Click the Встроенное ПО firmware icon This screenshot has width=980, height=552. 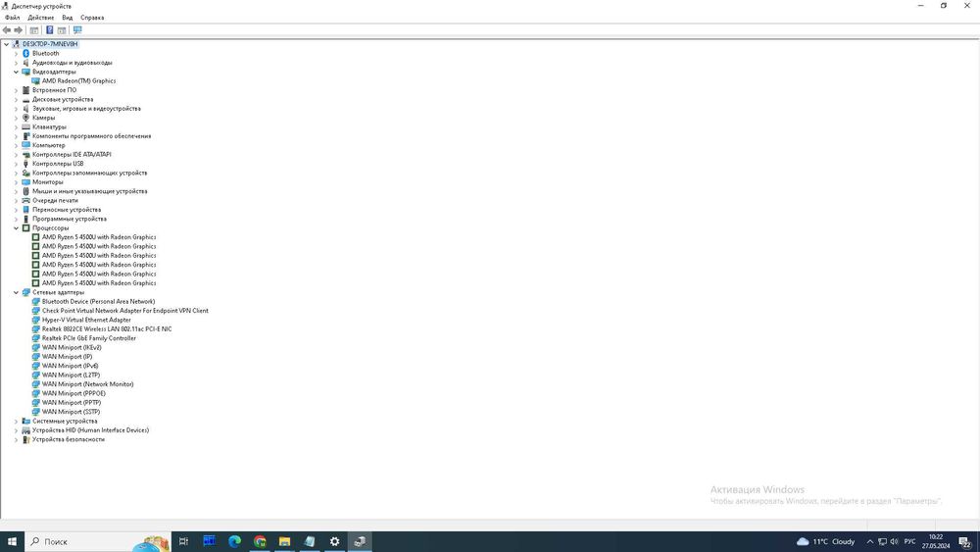[x=25, y=90]
